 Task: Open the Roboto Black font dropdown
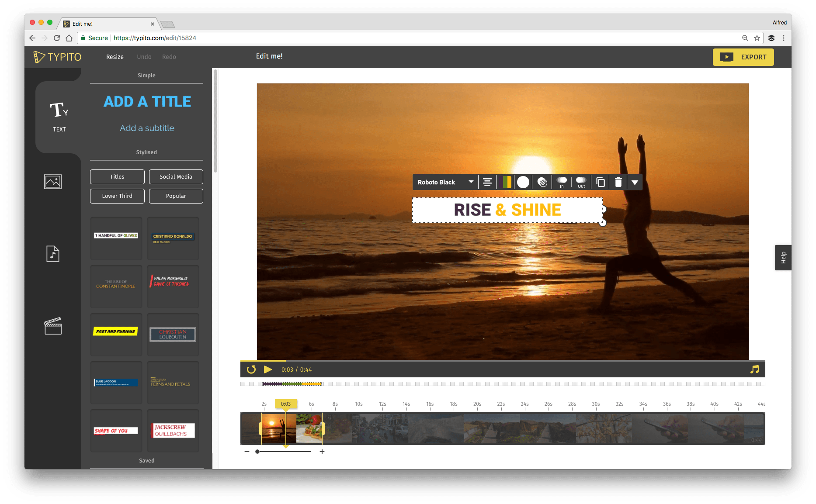444,182
